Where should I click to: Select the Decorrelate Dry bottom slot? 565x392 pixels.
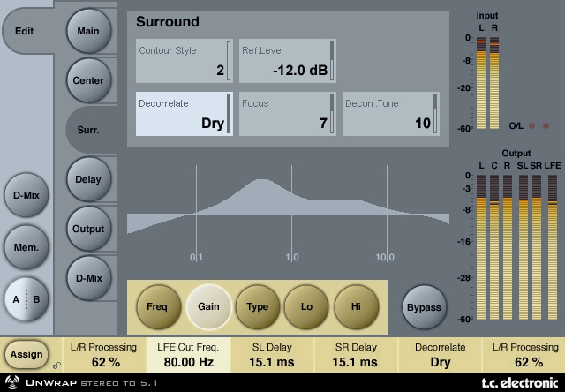pyautogui.click(x=441, y=355)
